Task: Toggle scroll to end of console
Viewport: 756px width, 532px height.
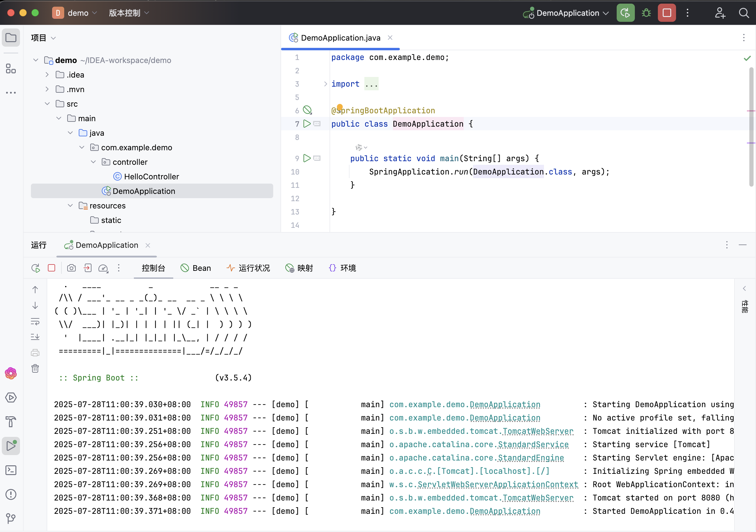Action: pos(35,337)
